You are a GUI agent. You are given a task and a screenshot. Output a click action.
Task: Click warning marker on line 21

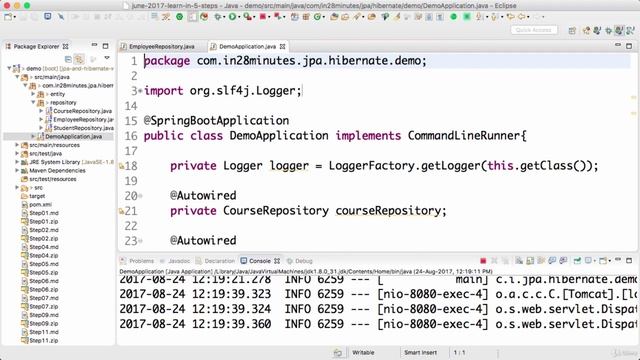click(121, 211)
